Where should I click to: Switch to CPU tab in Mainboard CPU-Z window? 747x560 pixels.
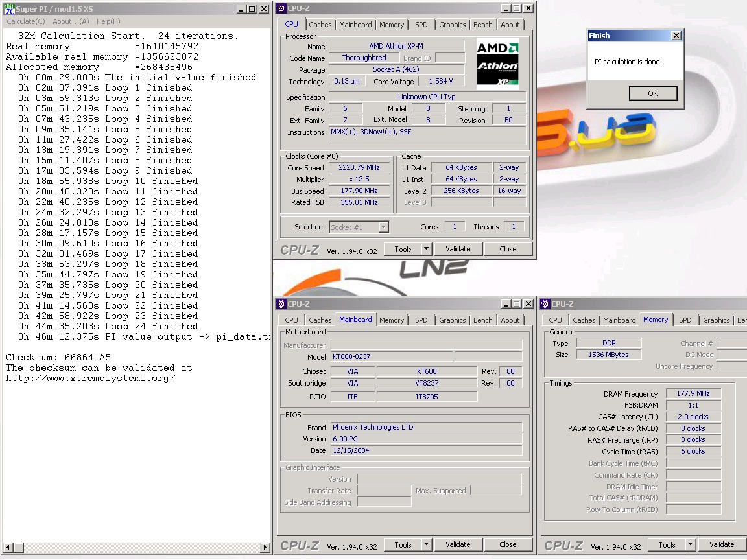[x=291, y=320]
